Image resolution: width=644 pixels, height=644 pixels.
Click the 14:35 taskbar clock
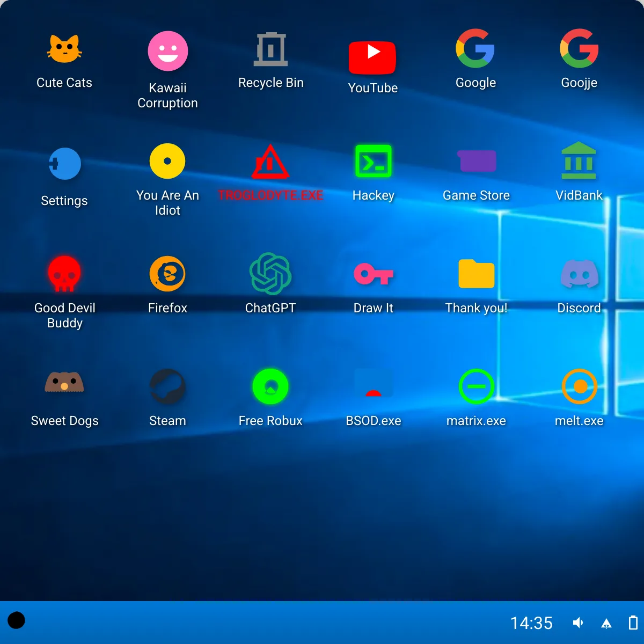531,623
